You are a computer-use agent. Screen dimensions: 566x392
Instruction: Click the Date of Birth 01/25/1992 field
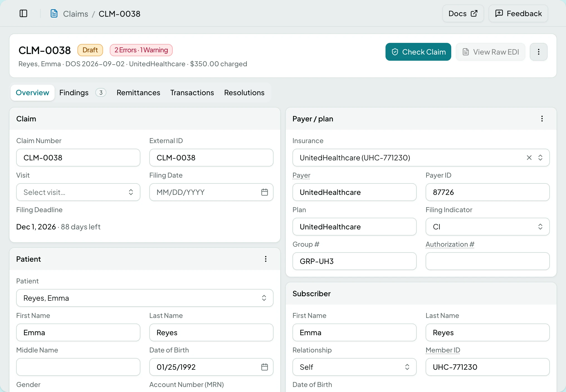click(x=211, y=367)
